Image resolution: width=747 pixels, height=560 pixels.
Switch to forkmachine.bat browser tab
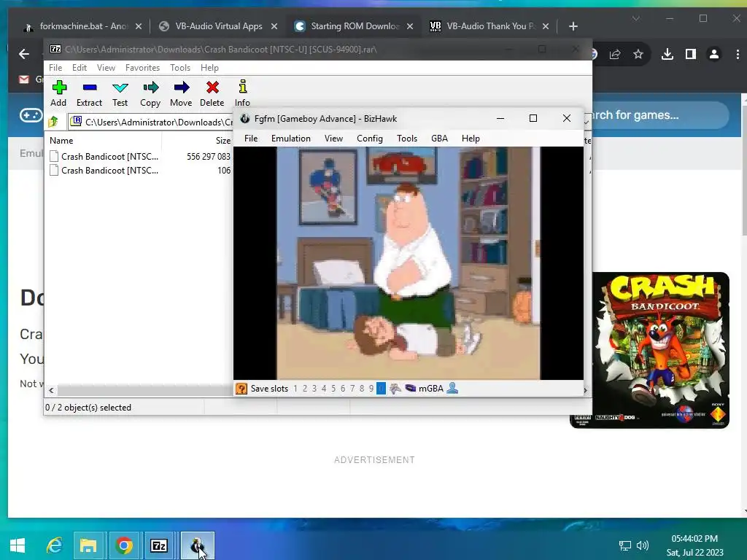pos(83,26)
